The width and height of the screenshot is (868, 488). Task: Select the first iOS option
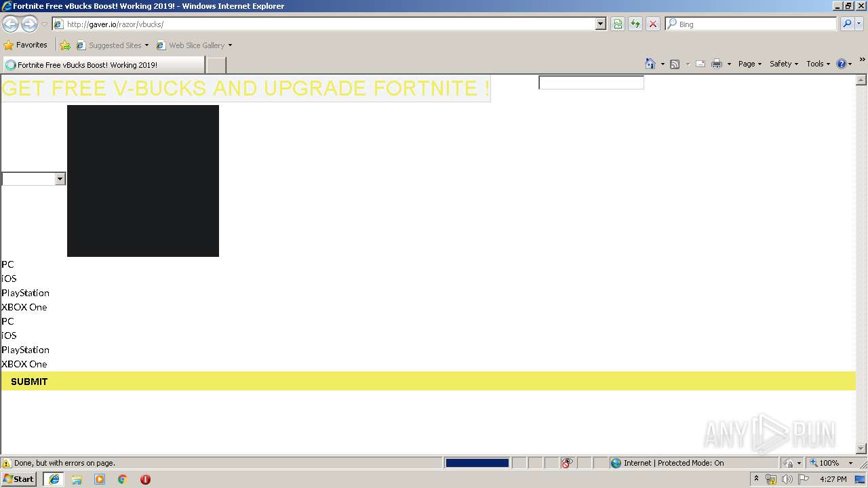(x=9, y=279)
